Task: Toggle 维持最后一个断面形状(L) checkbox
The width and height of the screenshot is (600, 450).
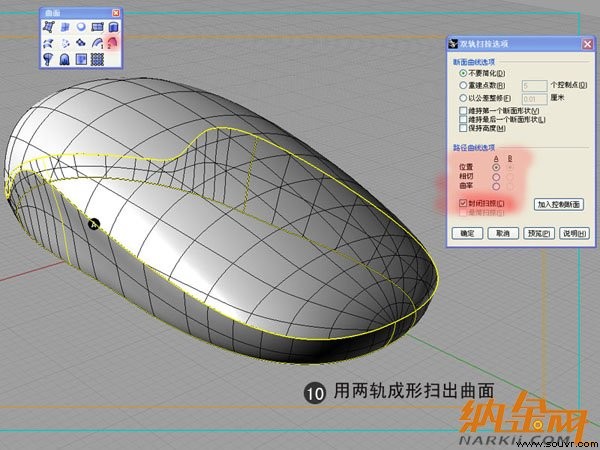Action: coord(463,119)
